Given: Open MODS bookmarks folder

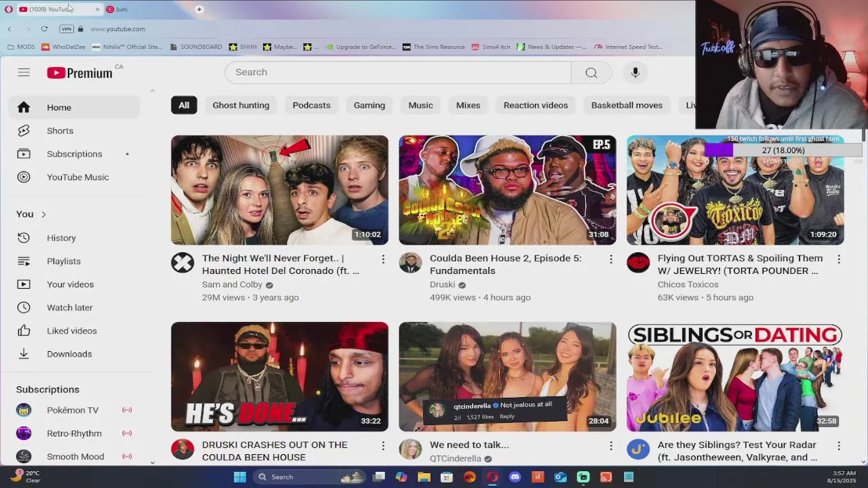Looking at the screenshot, I should point(21,47).
